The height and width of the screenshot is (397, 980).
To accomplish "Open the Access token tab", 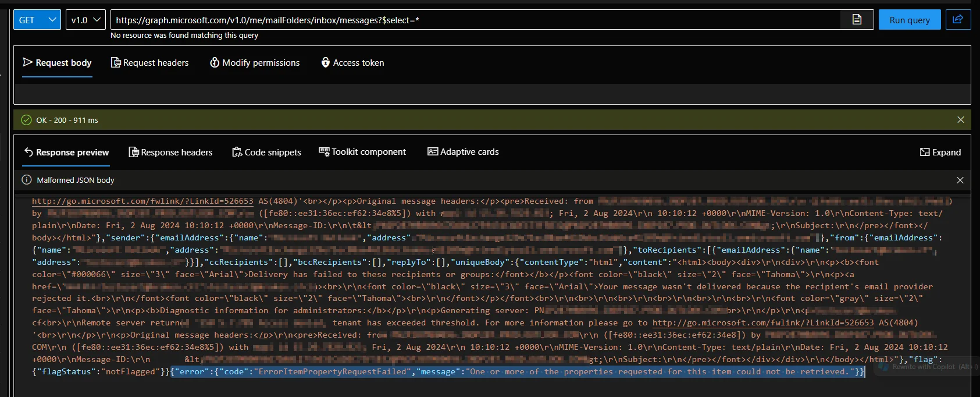I will (352, 63).
